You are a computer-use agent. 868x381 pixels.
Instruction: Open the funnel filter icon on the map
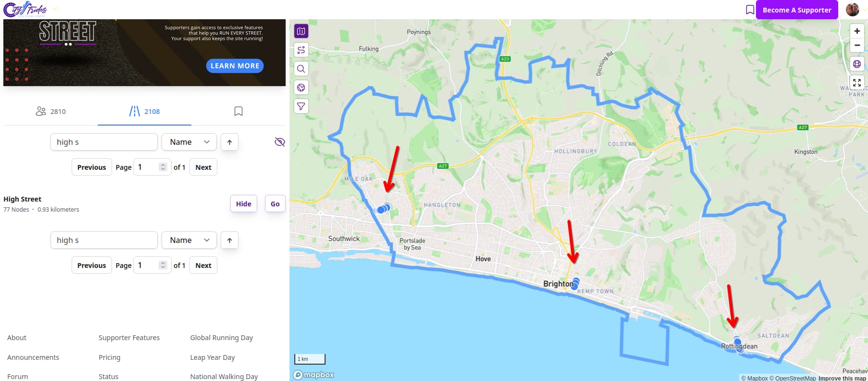[301, 106]
